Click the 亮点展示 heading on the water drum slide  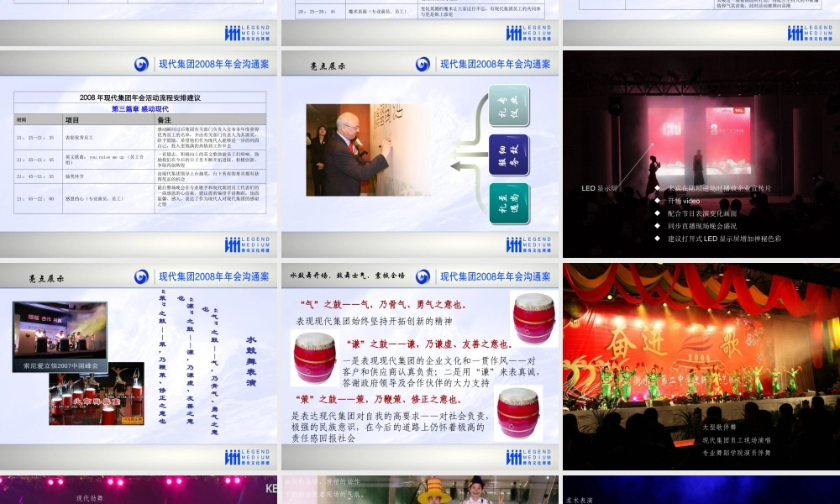pyautogui.click(x=46, y=279)
